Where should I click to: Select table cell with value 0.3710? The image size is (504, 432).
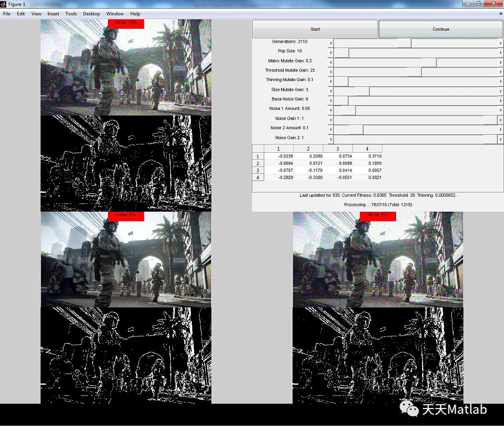pos(367,156)
